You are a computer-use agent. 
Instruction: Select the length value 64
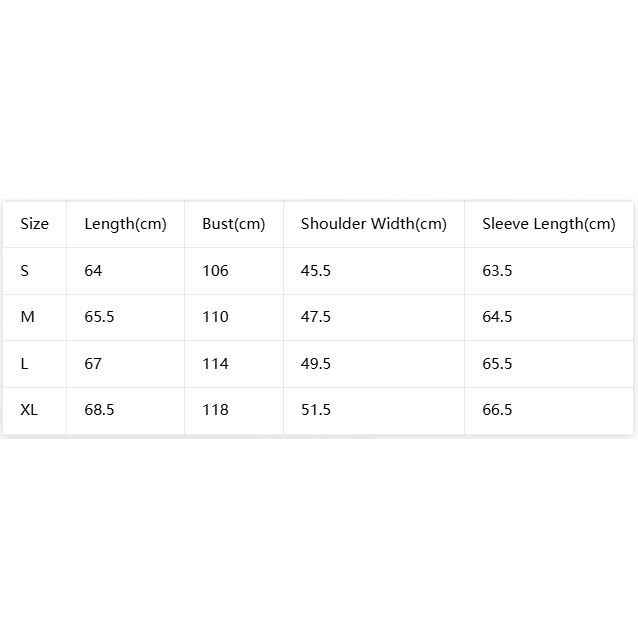pyautogui.click(x=93, y=271)
